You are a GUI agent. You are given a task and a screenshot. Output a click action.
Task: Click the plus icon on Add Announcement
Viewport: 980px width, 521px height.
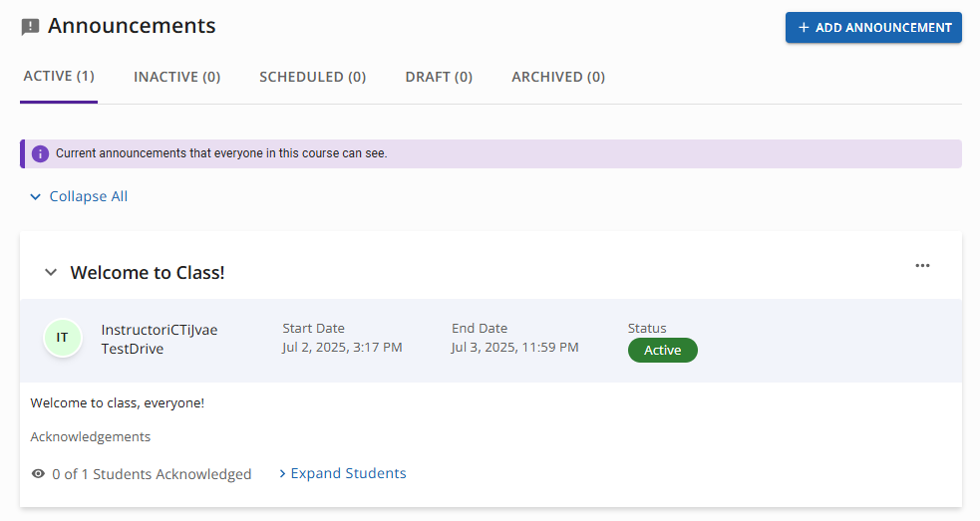point(804,28)
